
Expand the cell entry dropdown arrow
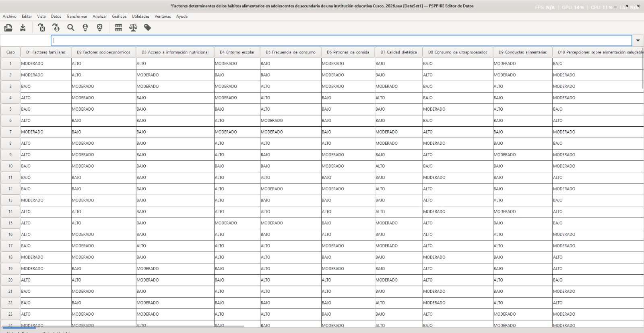(x=638, y=40)
